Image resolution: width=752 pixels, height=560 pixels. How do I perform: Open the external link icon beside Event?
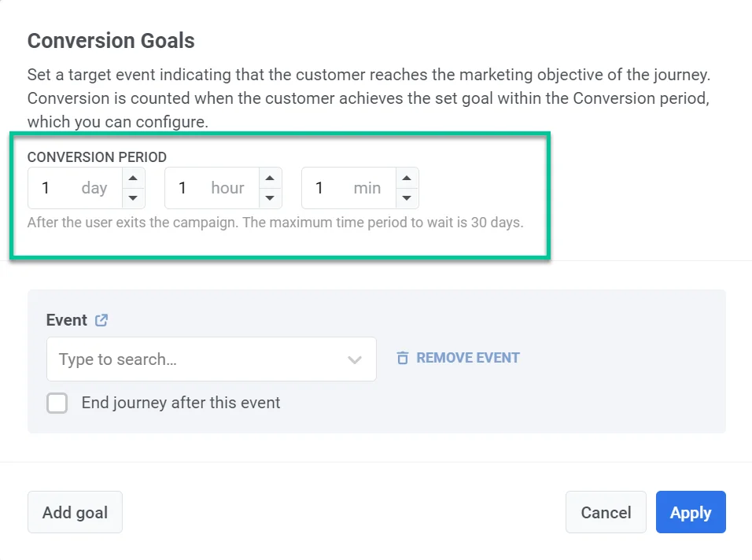101,320
